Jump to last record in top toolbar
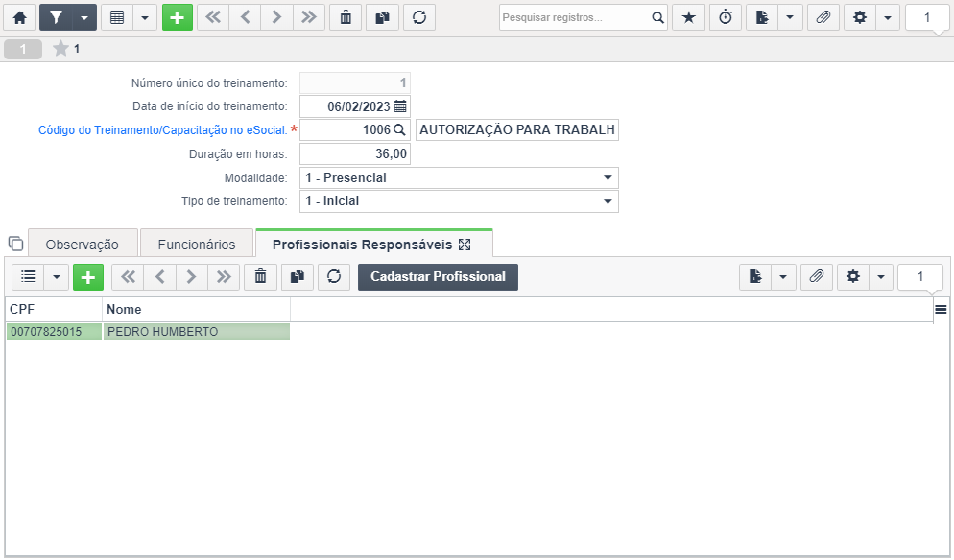Screen dimensions: 954x560 [x=309, y=17]
